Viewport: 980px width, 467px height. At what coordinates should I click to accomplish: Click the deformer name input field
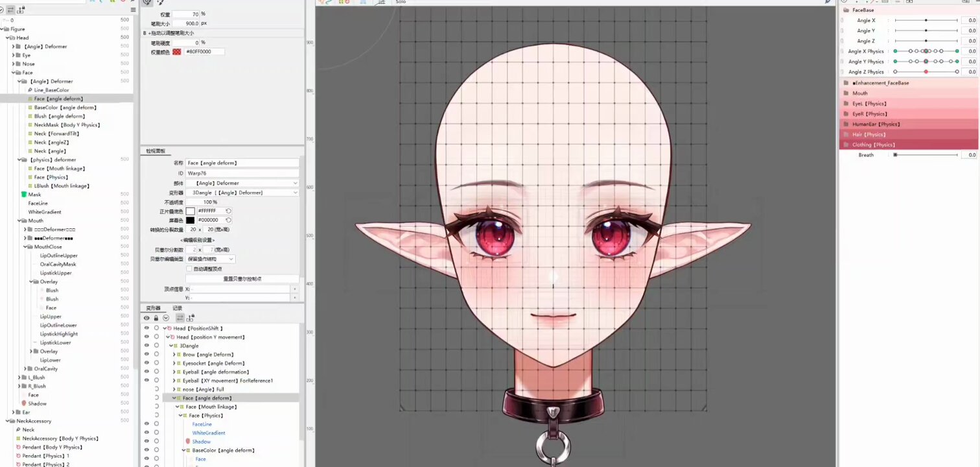pyautogui.click(x=242, y=163)
